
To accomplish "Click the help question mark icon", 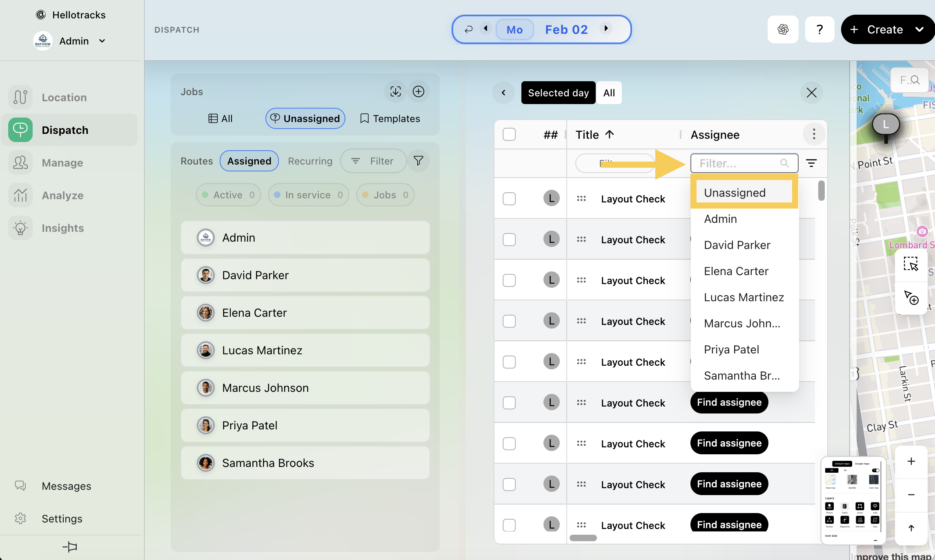I will tap(819, 29).
